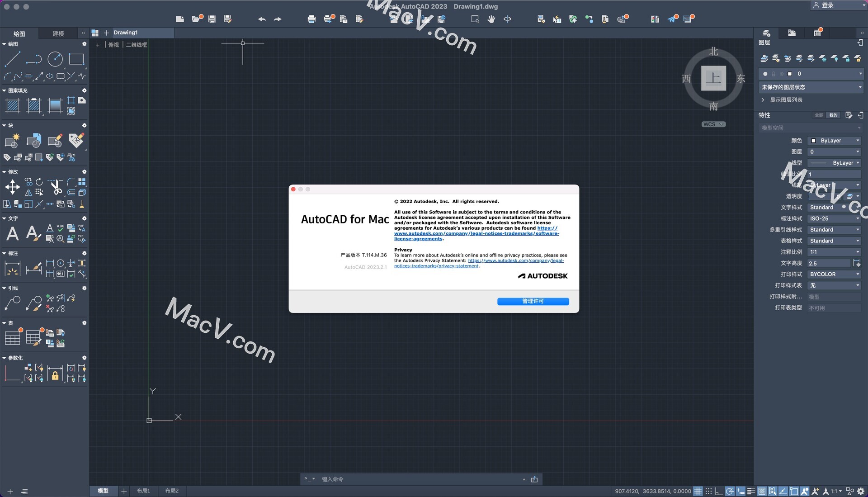Screen dimensions: 868x497
Task: Toggle snap mode dots in status bar
Action: point(709,491)
